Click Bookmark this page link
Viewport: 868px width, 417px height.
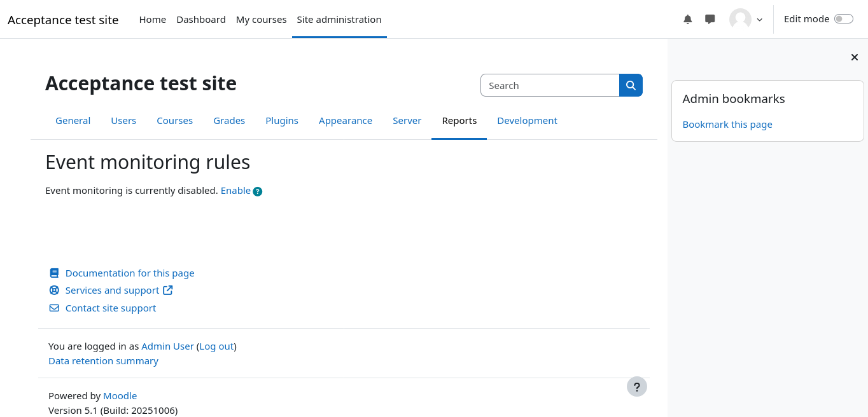click(727, 125)
